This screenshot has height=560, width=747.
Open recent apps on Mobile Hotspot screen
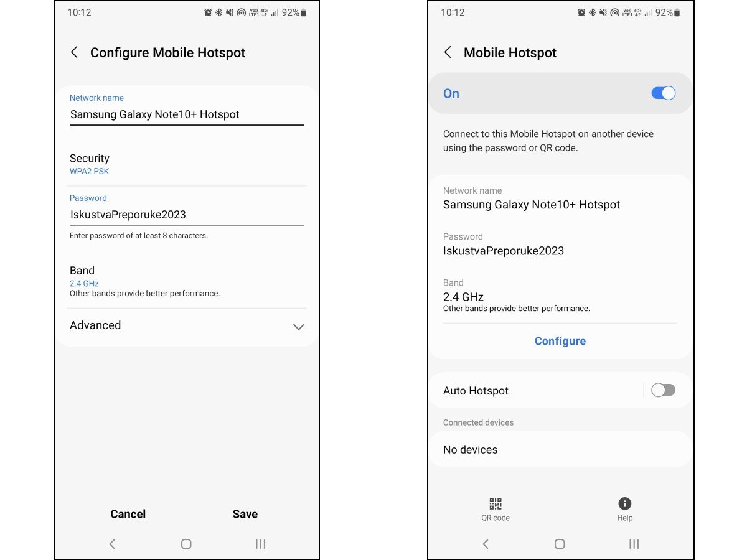point(634,544)
